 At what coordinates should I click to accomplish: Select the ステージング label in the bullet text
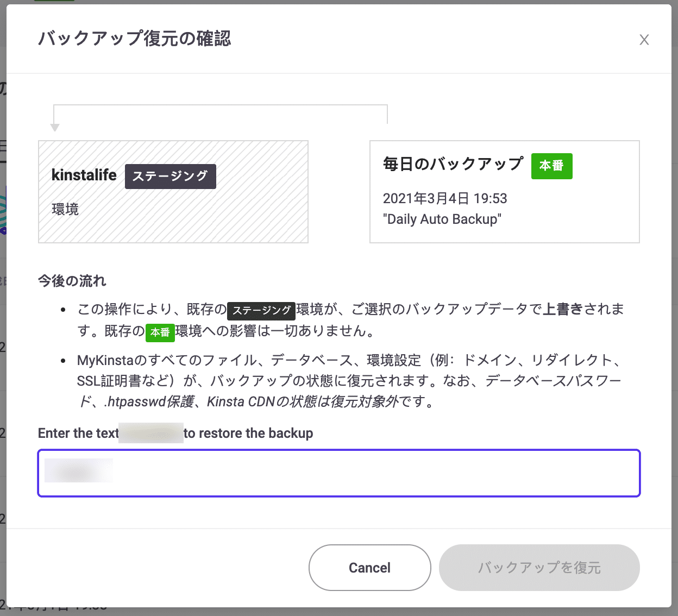pos(261,310)
